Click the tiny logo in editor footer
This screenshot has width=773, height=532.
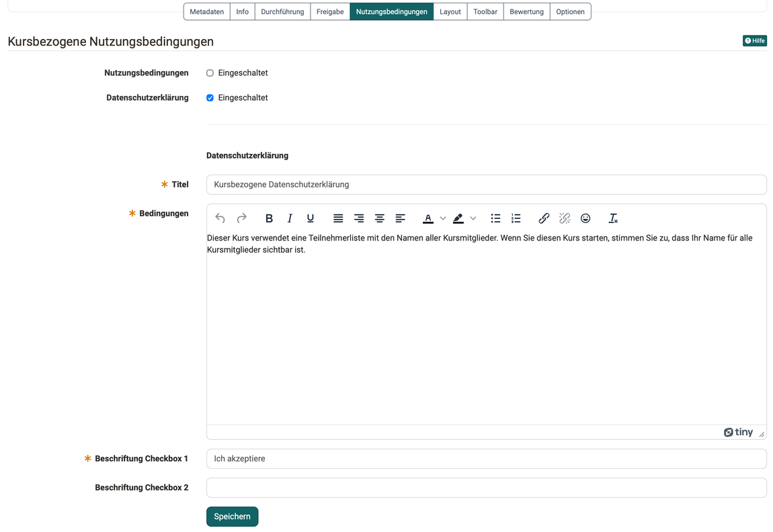738,433
